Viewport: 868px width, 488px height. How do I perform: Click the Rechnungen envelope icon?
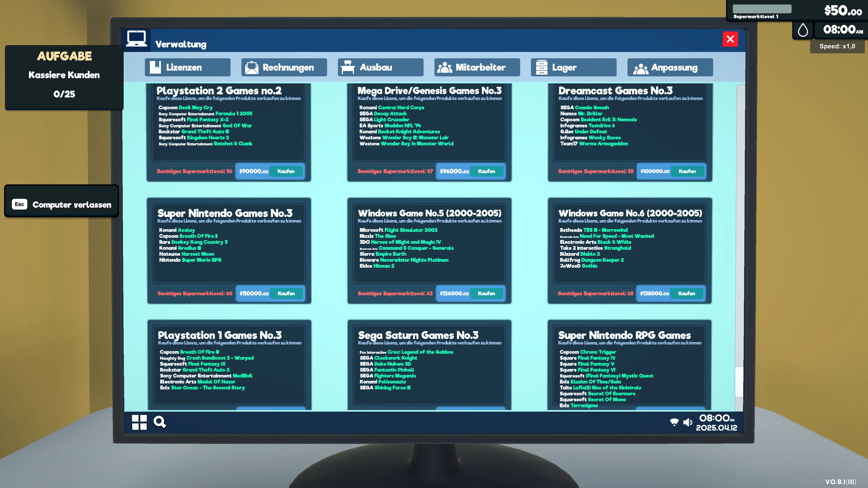click(251, 67)
